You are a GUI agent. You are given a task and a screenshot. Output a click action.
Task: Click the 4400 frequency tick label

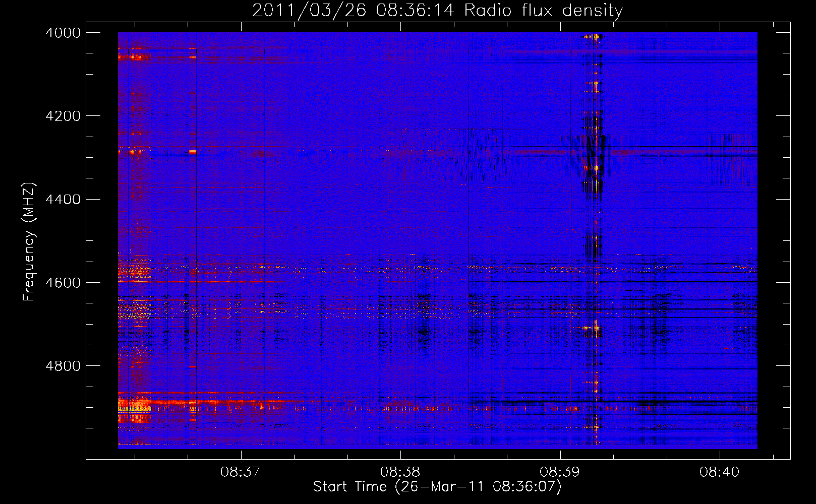click(x=63, y=200)
